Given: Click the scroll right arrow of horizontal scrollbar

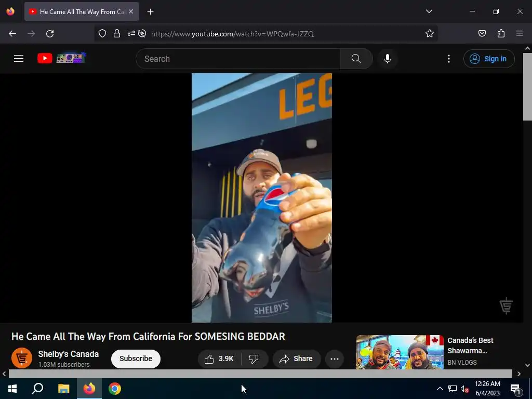Looking at the screenshot, I should coord(519,374).
